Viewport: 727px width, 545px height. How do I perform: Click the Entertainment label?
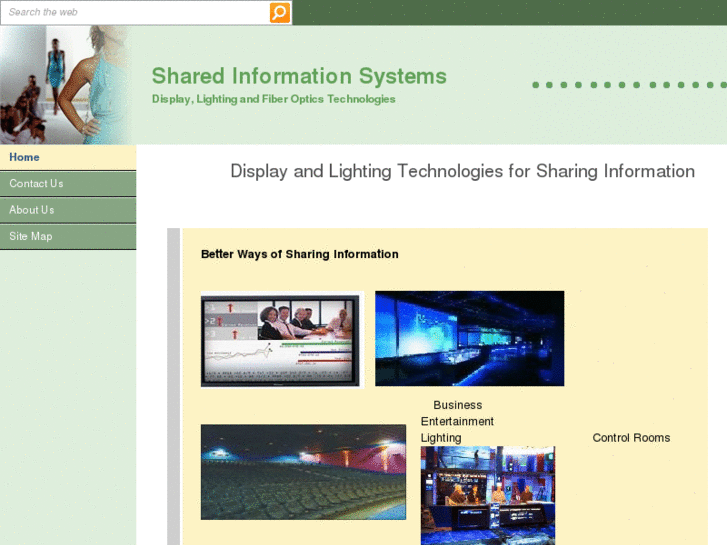pos(457,421)
